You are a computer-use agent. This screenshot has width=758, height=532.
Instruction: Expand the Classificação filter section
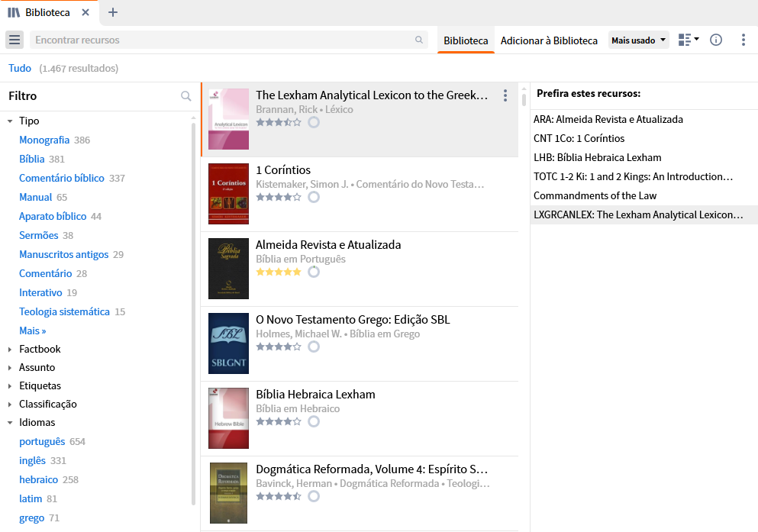pos(10,405)
